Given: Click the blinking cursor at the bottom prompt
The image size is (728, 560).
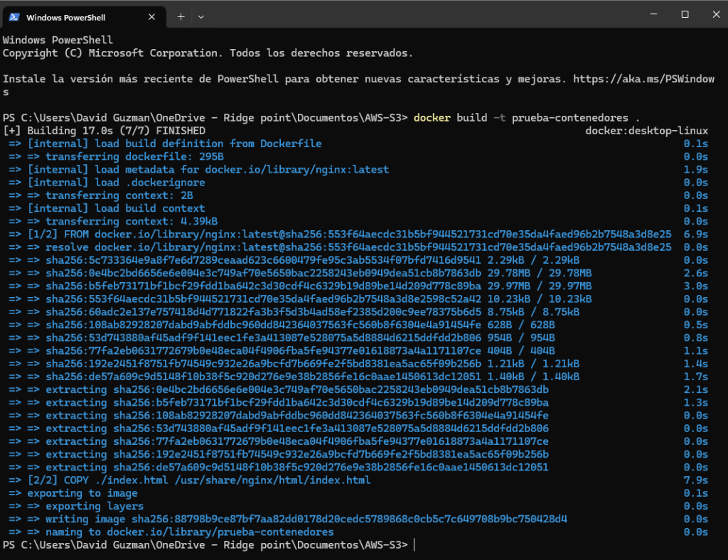Looking at the screenshot, I should 414,545.
